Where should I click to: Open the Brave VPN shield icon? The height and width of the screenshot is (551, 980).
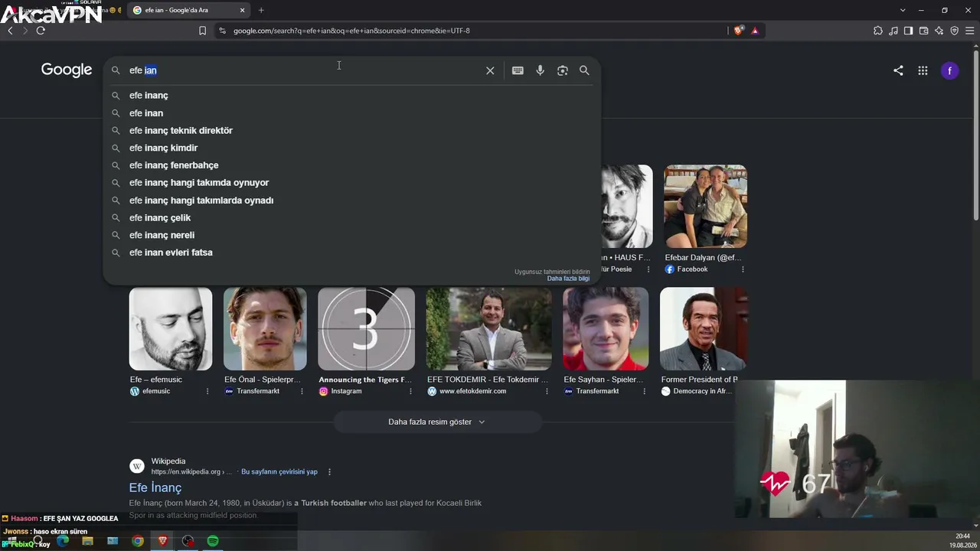coord(954,31)
